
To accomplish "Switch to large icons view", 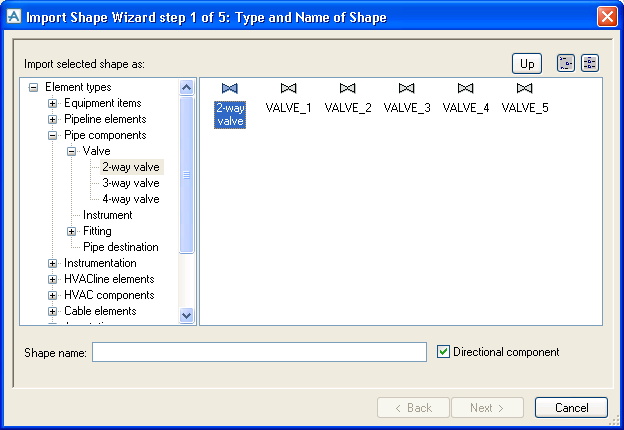I will click(566, 63).
